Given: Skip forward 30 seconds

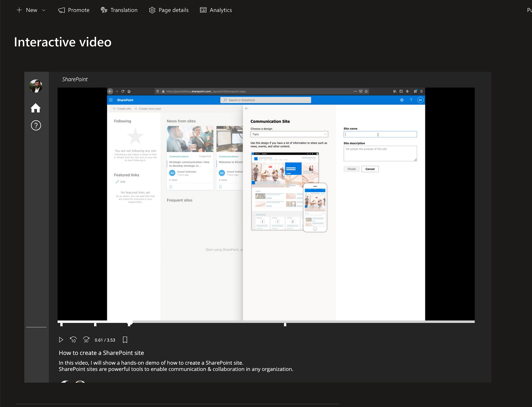Looking at the screenshot, I should click(x=86, y=340).
